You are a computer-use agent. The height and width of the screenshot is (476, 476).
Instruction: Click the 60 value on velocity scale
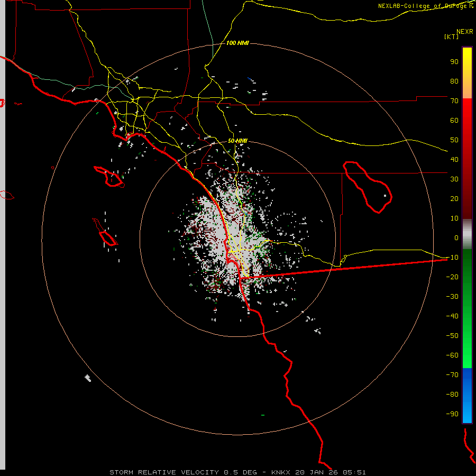tap(454, 120)
